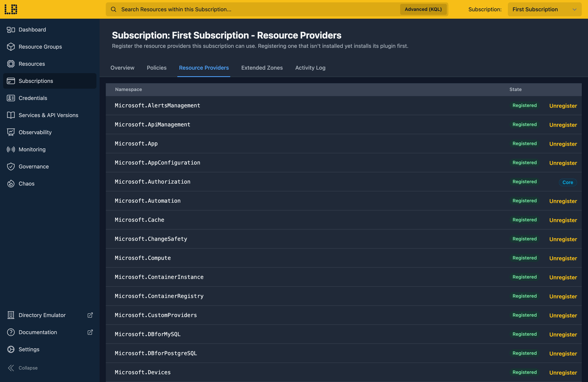
Task: Click Registered badge for Microsoft.App
Action: [x=524, y=144]
